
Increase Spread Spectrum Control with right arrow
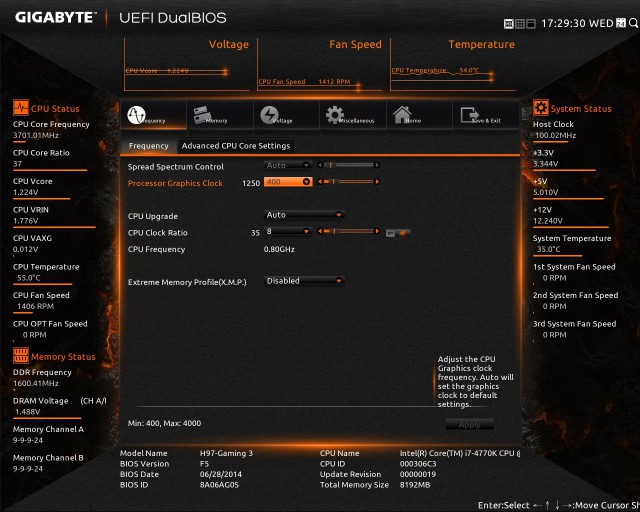377,165
